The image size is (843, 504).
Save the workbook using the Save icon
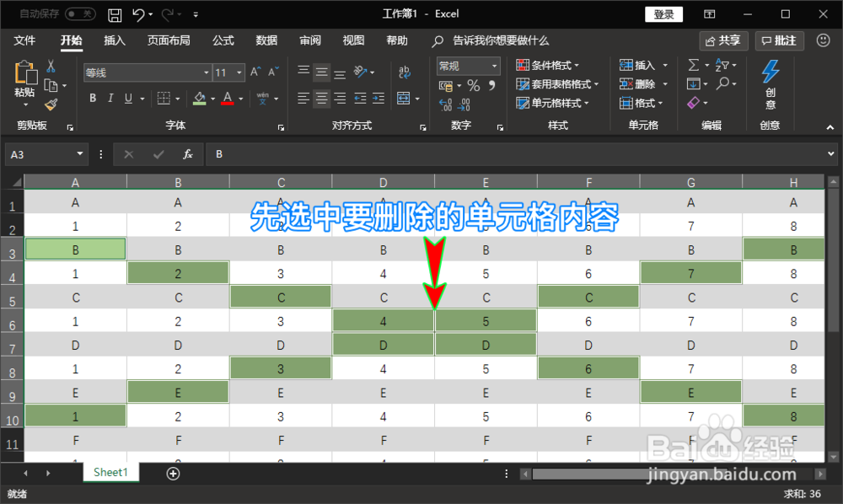coord(115,14)
